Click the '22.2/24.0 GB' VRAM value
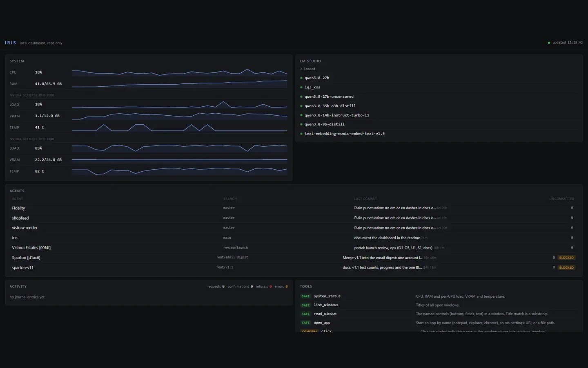Image resolution: width=588 pixels, height=368 pixels. coord(48,160)
